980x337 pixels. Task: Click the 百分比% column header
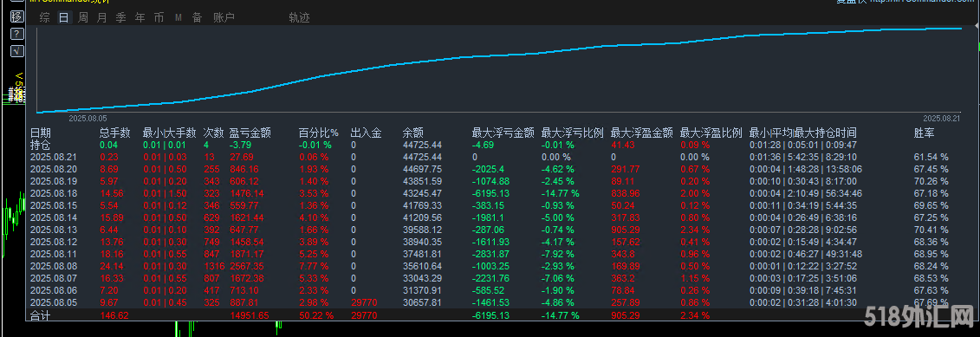pyautogui.click(x=319, y=133)
